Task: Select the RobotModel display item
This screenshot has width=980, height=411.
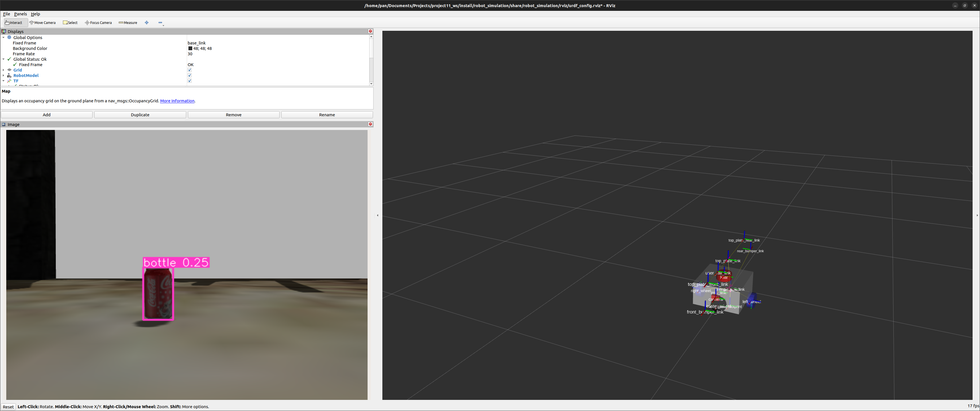Action: point(26,76)
